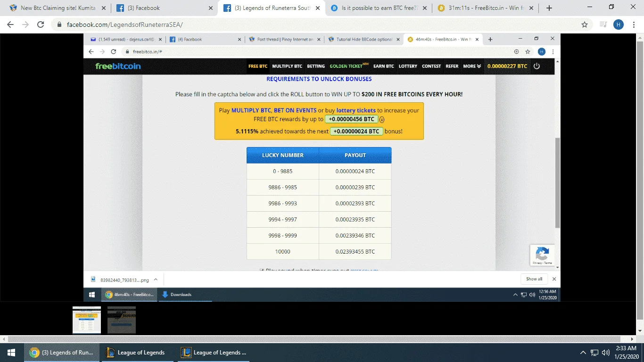Click 'Show all' downloads button
Screen dimensions: 644x362
(534, 279)
